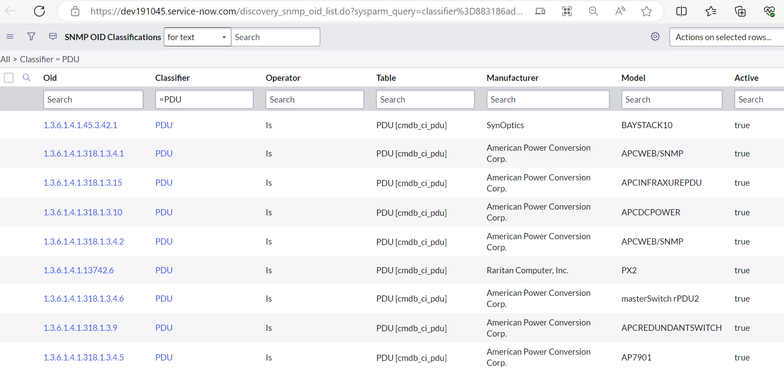Click the APCINFRAXUREPDU model cell

661,182
